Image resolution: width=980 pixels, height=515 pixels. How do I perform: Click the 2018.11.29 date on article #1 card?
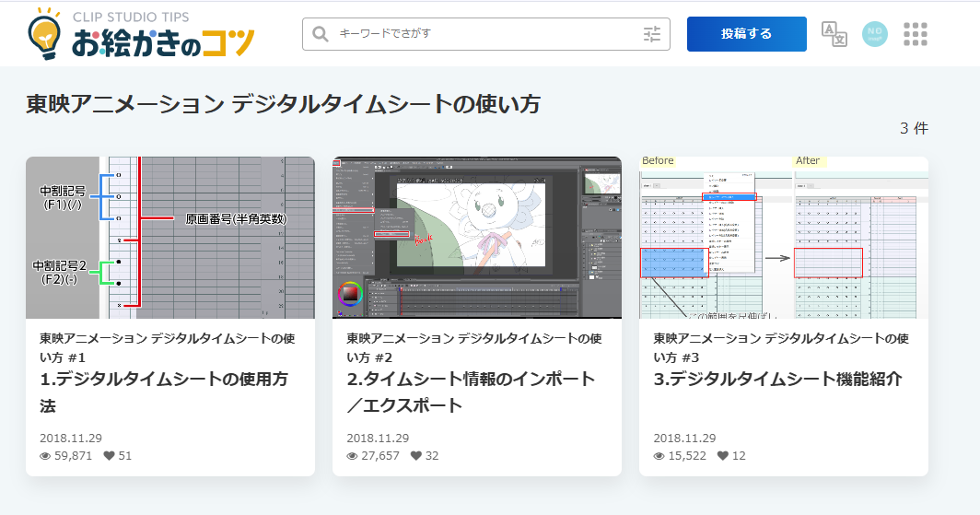pyautogui.click(x=71, y=439)
